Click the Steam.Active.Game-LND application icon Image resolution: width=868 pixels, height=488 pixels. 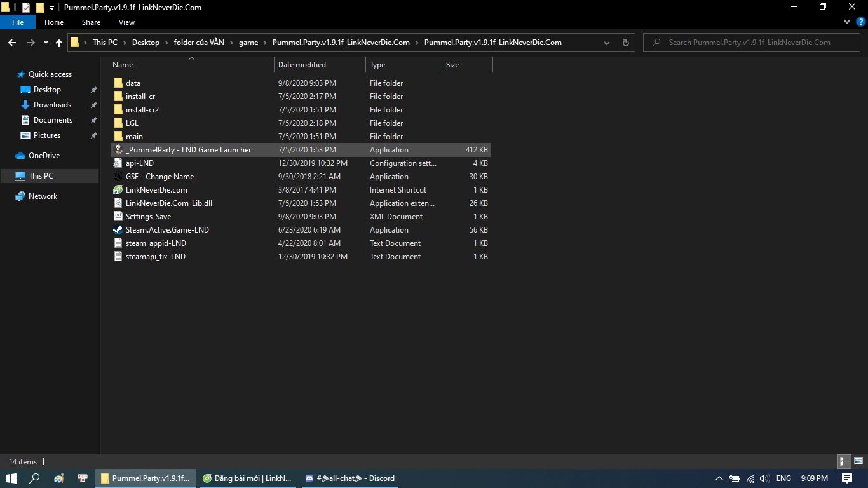tap(118, 230)
